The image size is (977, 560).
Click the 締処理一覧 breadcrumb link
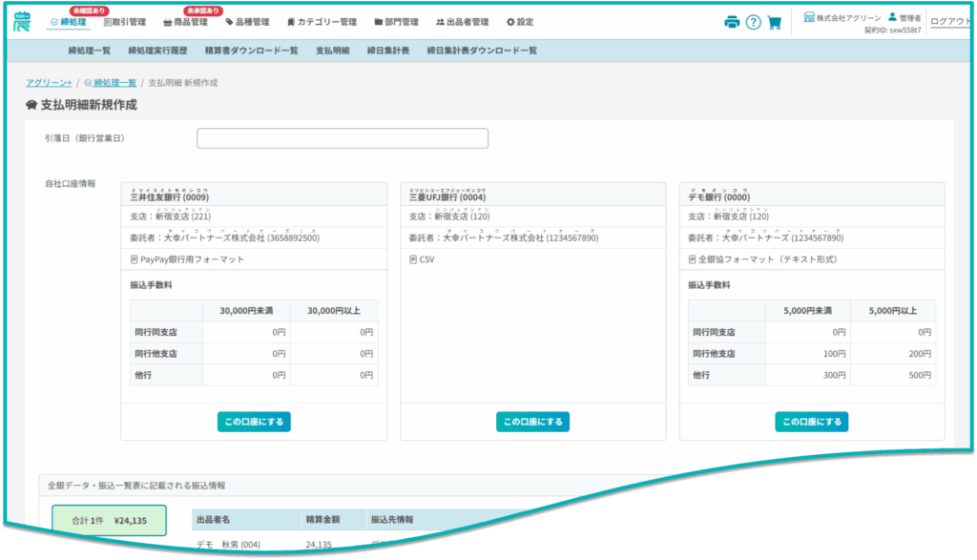pyautogui.click(x=111, y=82)
